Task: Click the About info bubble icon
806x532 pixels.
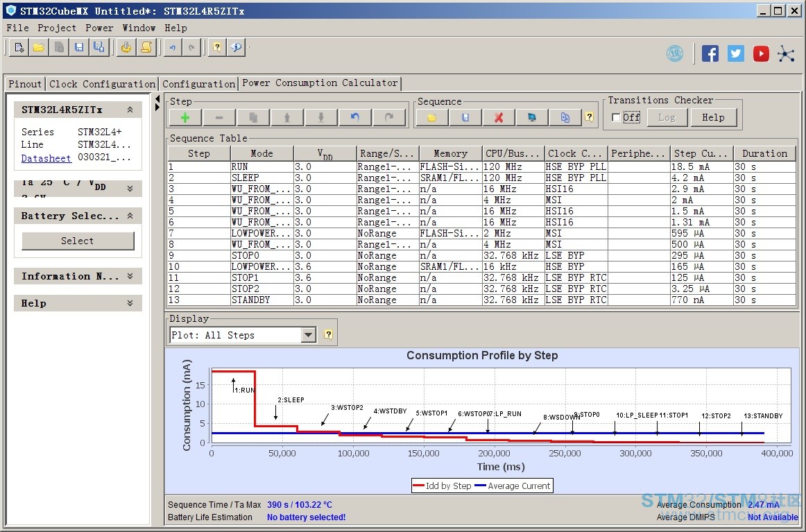Action: (237, 48)
